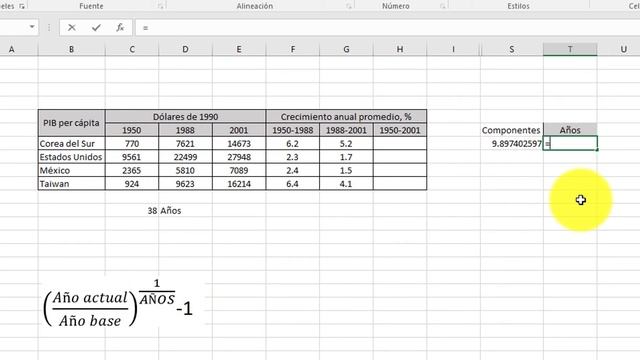Viewport: 640px width, 360px height.
Task: Select the 'Crecimiento anual promedio, %' cell
Action: click(x=346, y=117)
